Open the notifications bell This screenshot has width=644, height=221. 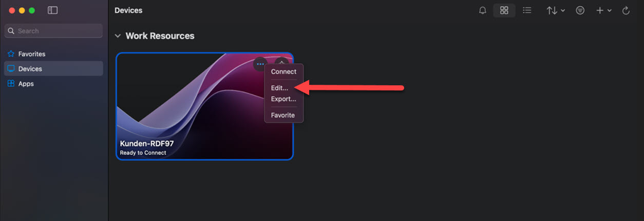click(x=482, y=10)
